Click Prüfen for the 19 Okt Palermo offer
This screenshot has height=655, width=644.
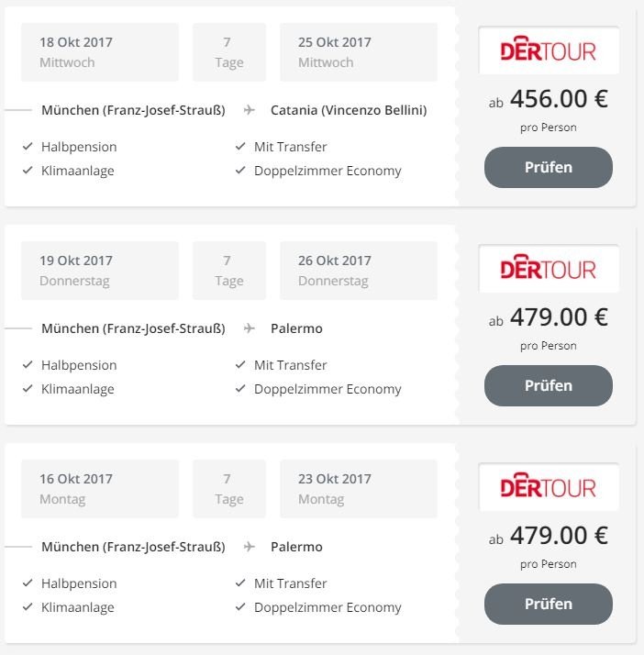549,385
